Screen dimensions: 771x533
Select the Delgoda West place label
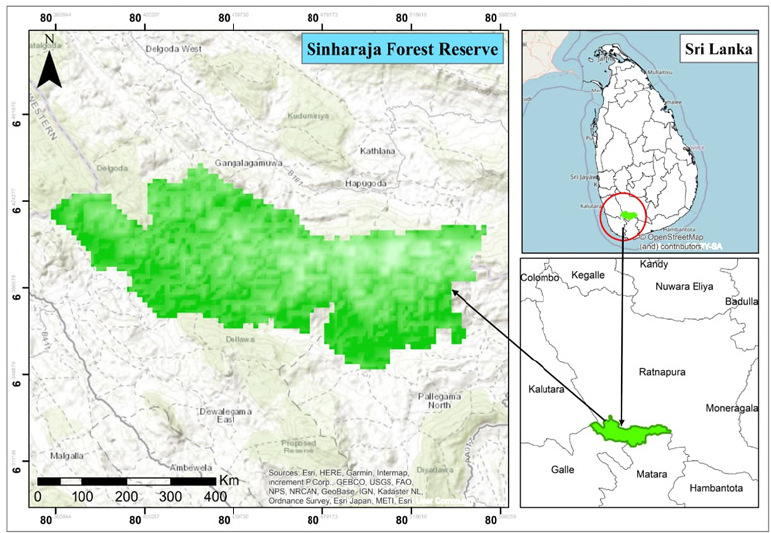tap(174, 49)
